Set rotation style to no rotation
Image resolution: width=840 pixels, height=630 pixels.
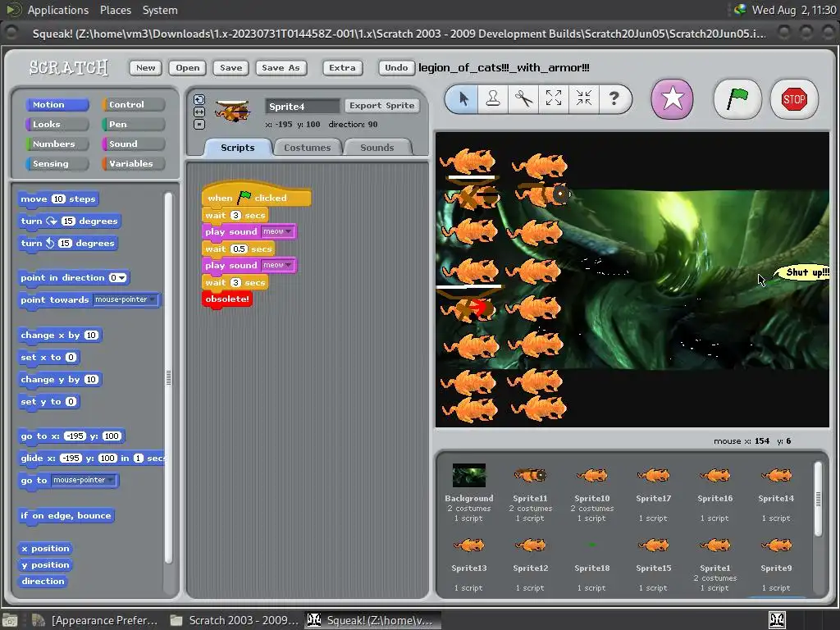tap(199, 125)
